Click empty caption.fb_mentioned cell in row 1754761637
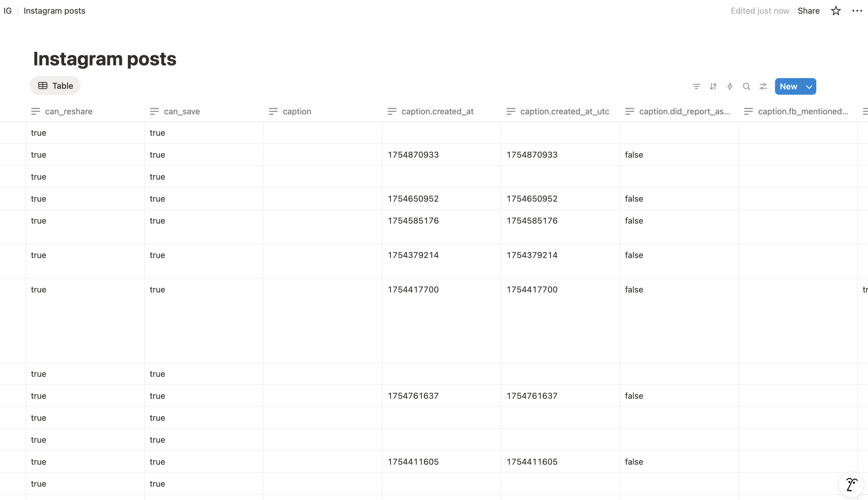Viewport: 868px width, 500px height. 798,396
